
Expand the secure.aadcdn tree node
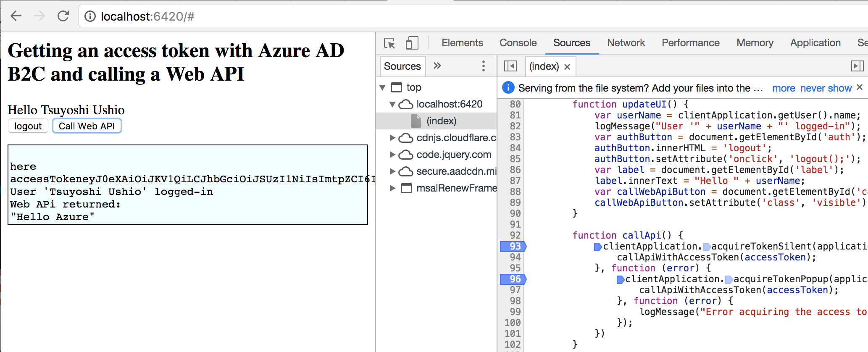[x=392, y=171]
